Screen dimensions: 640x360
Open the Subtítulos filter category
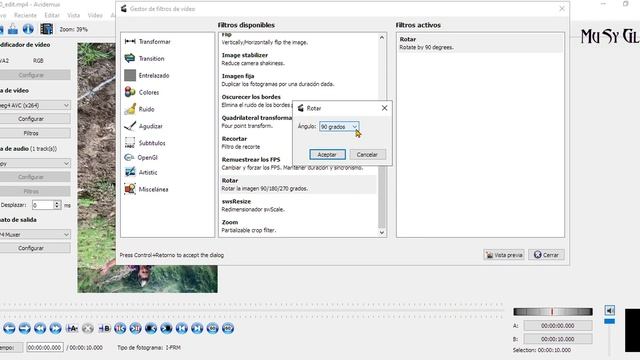click(145, 143)
